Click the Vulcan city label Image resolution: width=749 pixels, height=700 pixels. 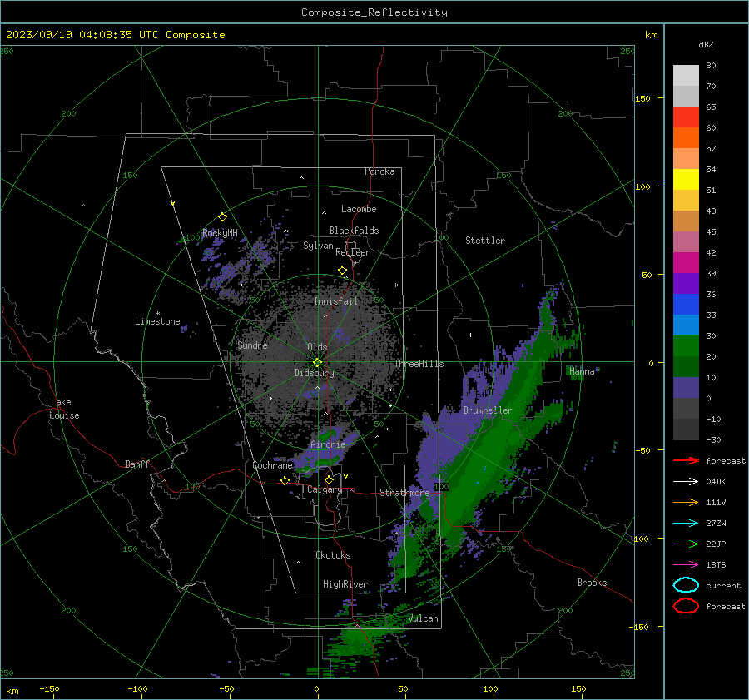click(424, 618)
